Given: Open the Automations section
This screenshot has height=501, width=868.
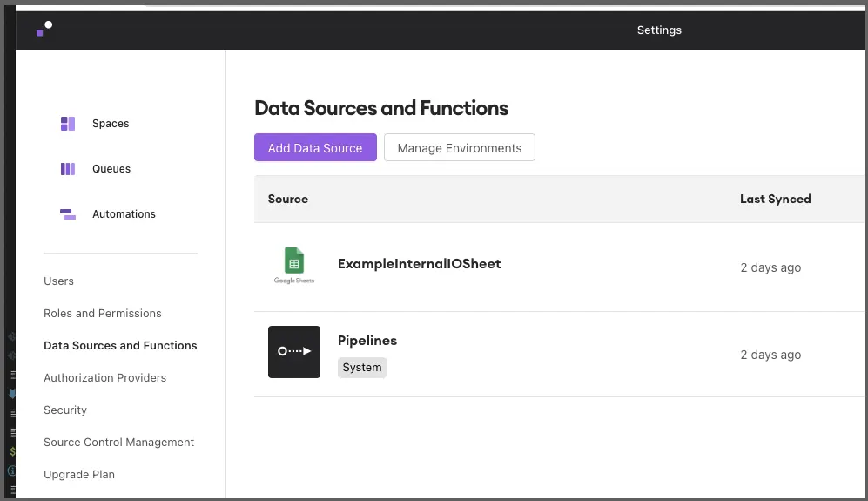Looking at the screenshot, I should pos(124,214).
